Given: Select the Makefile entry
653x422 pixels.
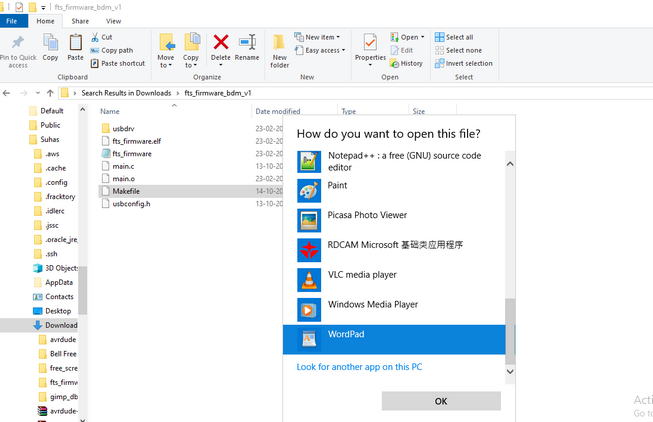Looking at the screenshot, I should click(x=126, y=191).
